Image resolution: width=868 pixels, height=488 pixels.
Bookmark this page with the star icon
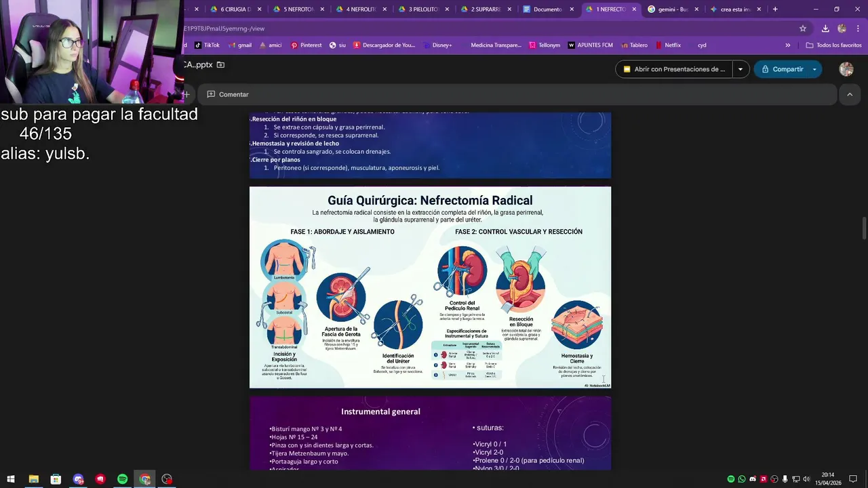click(803, 28)
